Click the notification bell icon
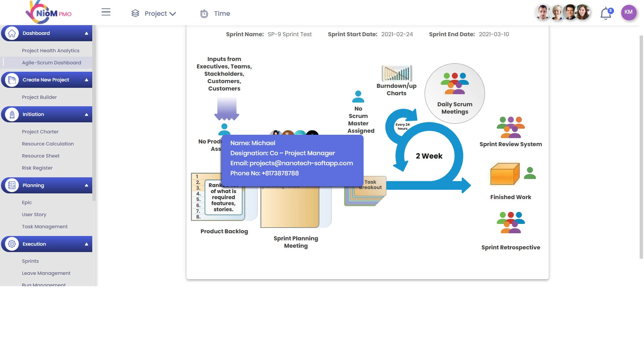644x362 pixels. 606,14
